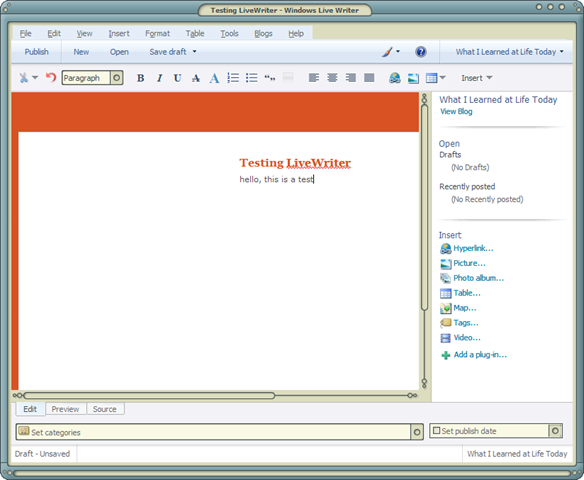Open the View menu

(84, 34)
